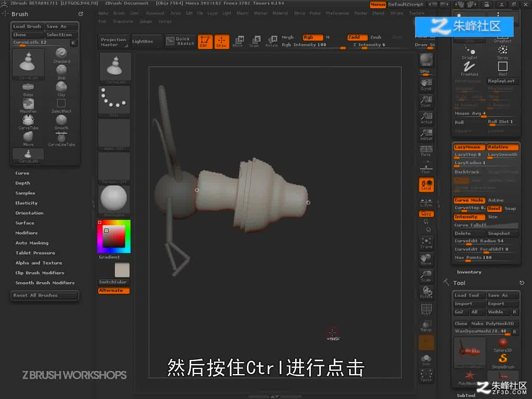Click the Scroll canvas icon
The width and height of the screenshot is (532, 399).
coord(426,84)
